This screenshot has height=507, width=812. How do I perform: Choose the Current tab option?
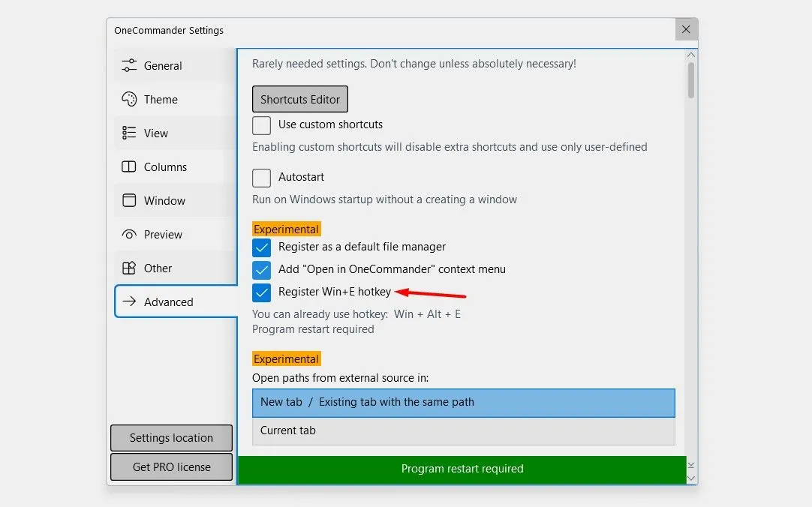click(463, 430)
